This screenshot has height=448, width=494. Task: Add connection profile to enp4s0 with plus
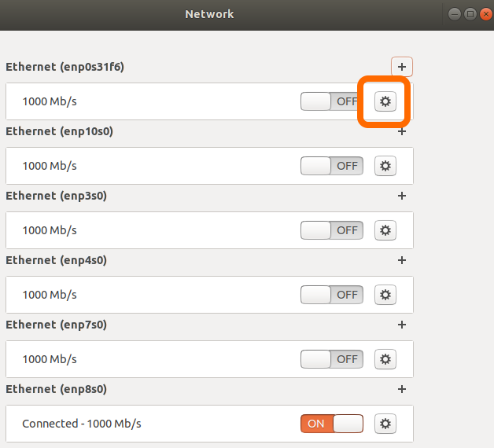click(x=402, y=260)
